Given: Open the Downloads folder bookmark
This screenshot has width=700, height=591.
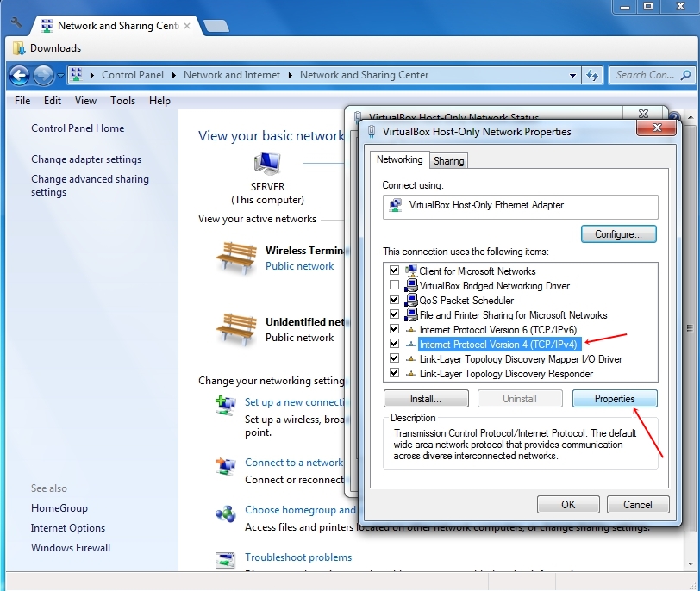Looking at the screenshot, I should coord(47,48).
